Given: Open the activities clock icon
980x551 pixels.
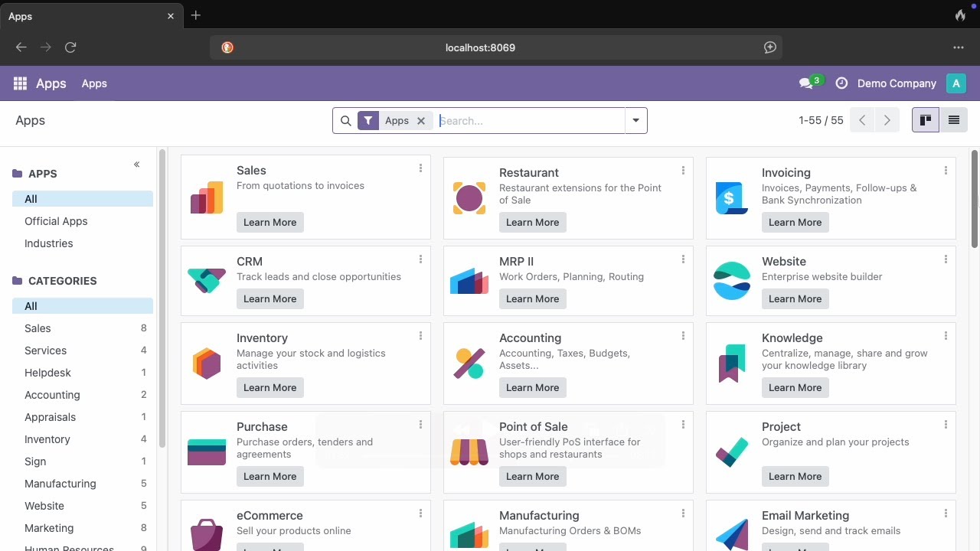Looking at the screenshot, I should click(x=841, y=83).
